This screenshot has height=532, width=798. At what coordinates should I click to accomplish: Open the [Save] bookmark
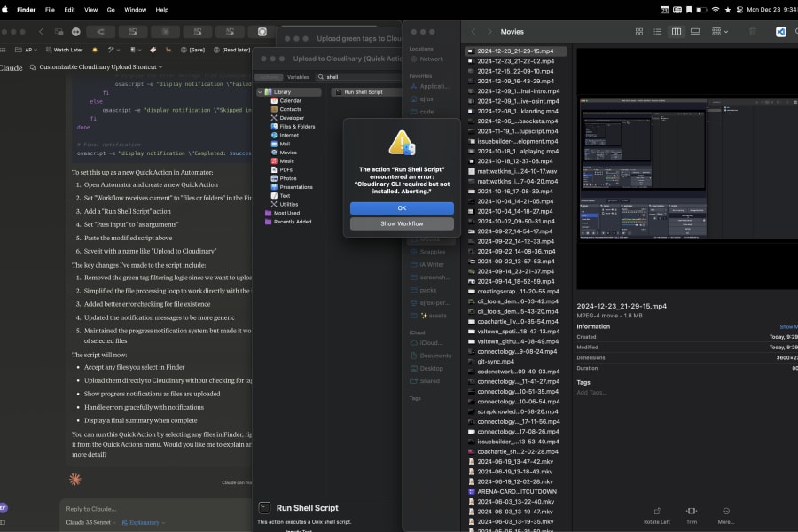tap(193, 50)
